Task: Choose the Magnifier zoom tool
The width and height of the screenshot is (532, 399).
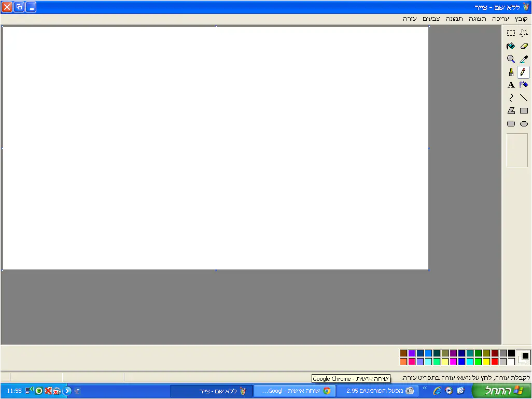Action: [511, 59]
